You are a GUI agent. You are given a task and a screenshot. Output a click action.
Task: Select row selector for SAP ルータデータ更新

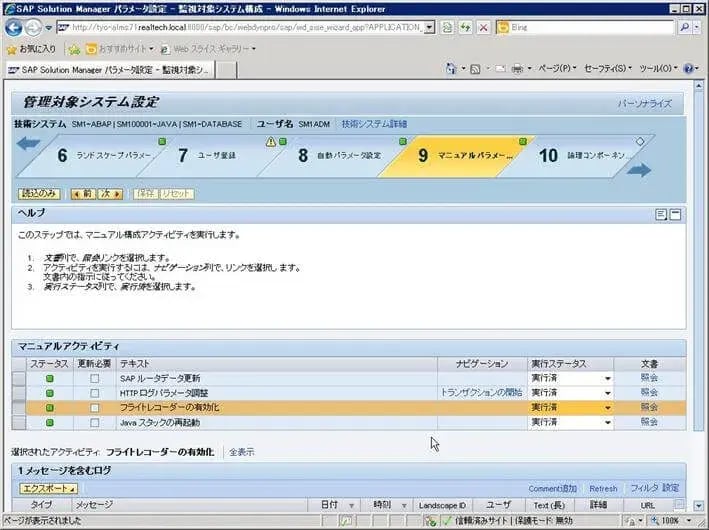coord(19,378)
